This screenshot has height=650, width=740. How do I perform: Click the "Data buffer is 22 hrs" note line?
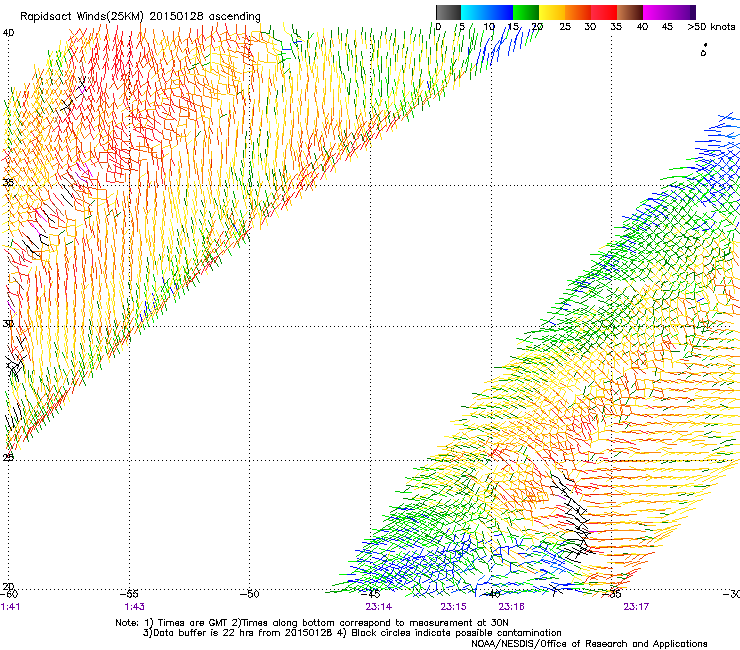(x=352, y=633)
